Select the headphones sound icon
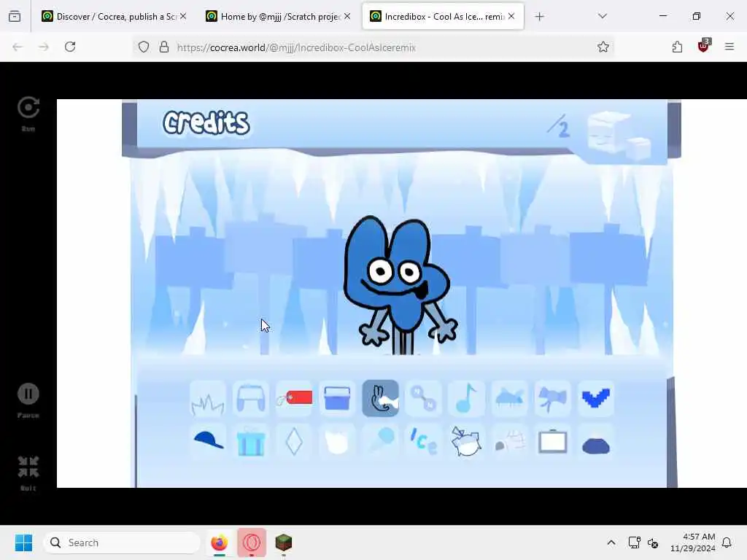 [x=251, y=399]
